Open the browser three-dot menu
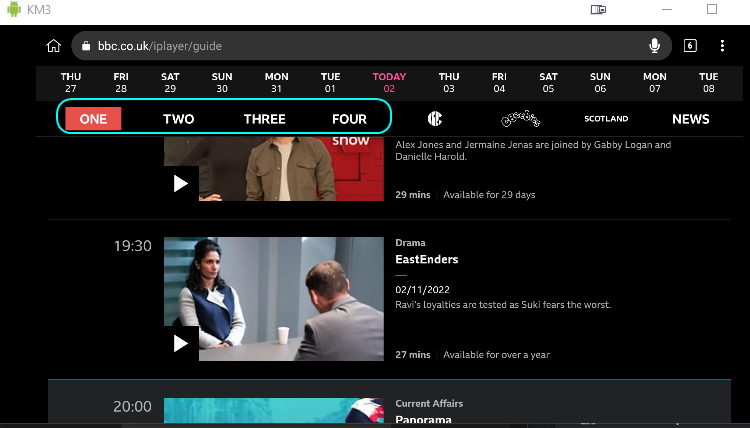The width and height of the screenshot is (750, 428). coord(722,46)
